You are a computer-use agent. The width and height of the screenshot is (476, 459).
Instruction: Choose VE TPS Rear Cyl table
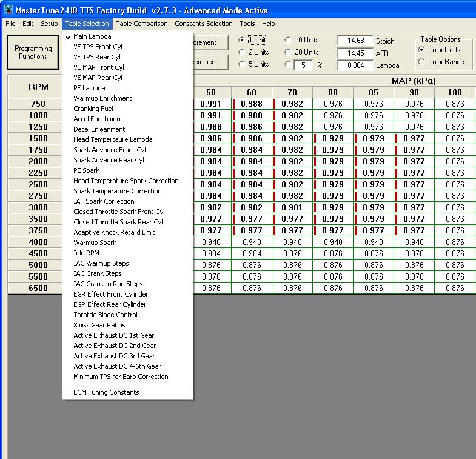(x=127, y=57)
